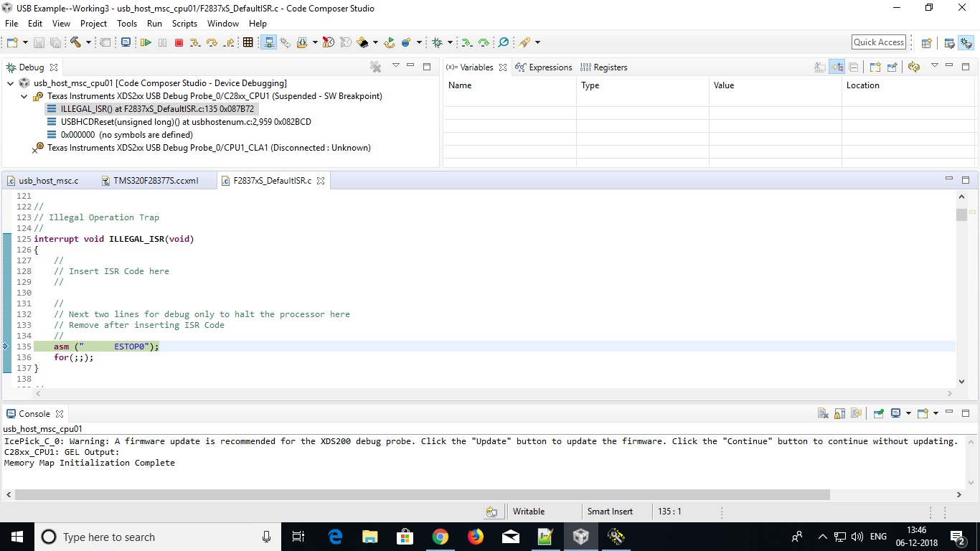
Task: Click the CPU Reset chip icon
Action: point(362,42)
